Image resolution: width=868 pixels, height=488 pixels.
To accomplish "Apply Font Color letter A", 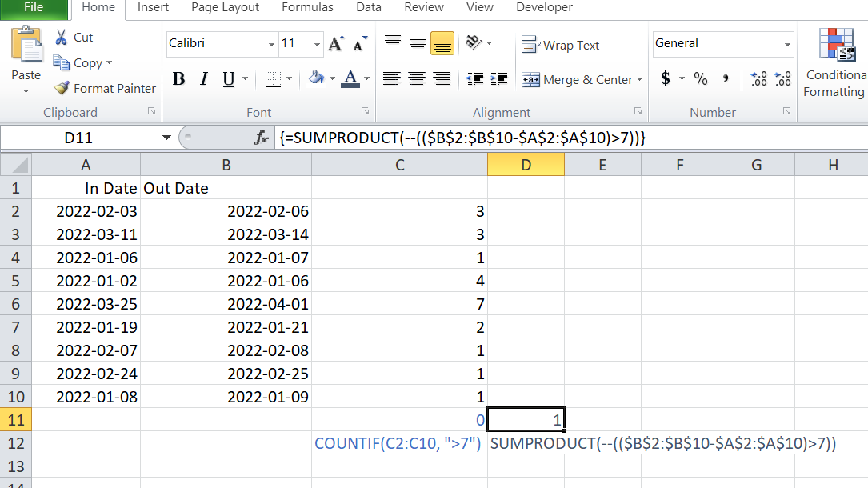I will tap(350, 78).
